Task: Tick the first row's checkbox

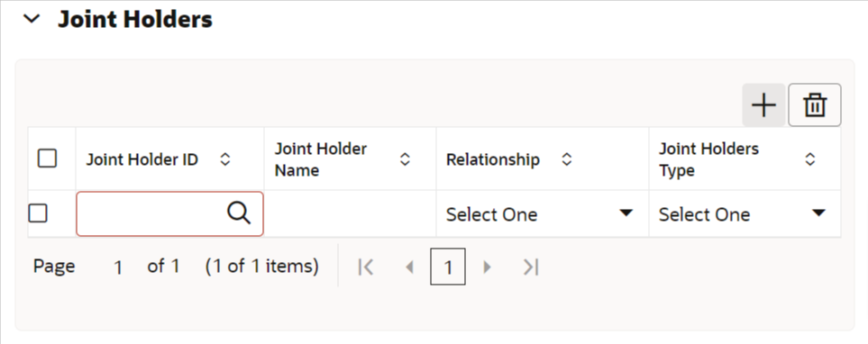Action: point(38,213)
